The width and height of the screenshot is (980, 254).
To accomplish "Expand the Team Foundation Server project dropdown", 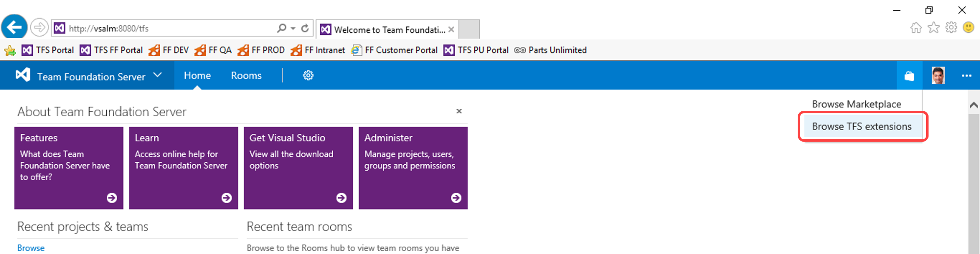I will tap(157, 75).
